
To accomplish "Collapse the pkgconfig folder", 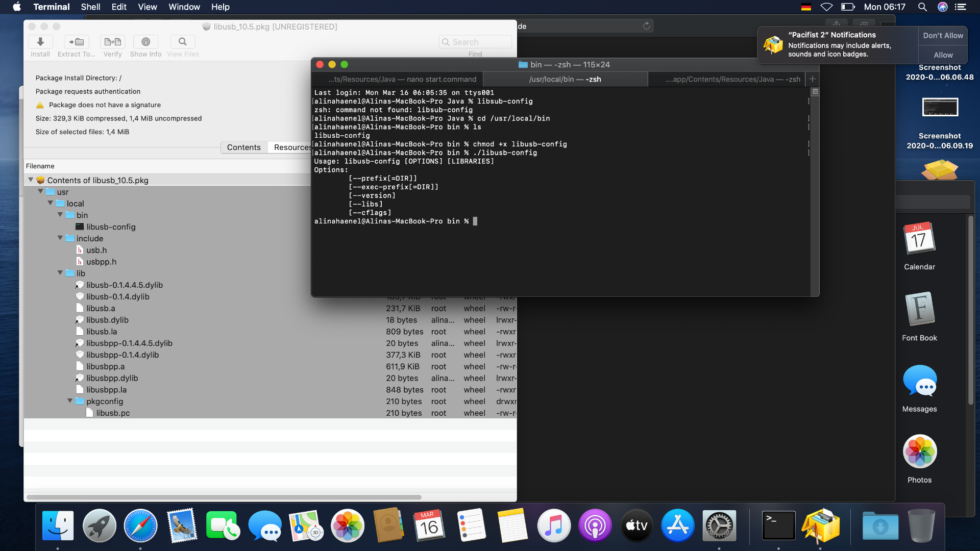I will pos(70,401).
